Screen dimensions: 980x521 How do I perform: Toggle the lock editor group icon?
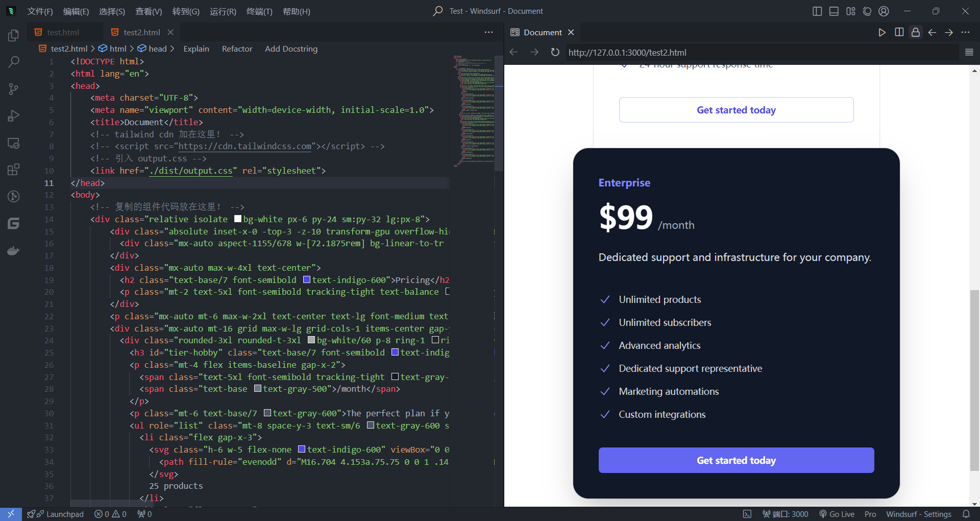(916, 32)
